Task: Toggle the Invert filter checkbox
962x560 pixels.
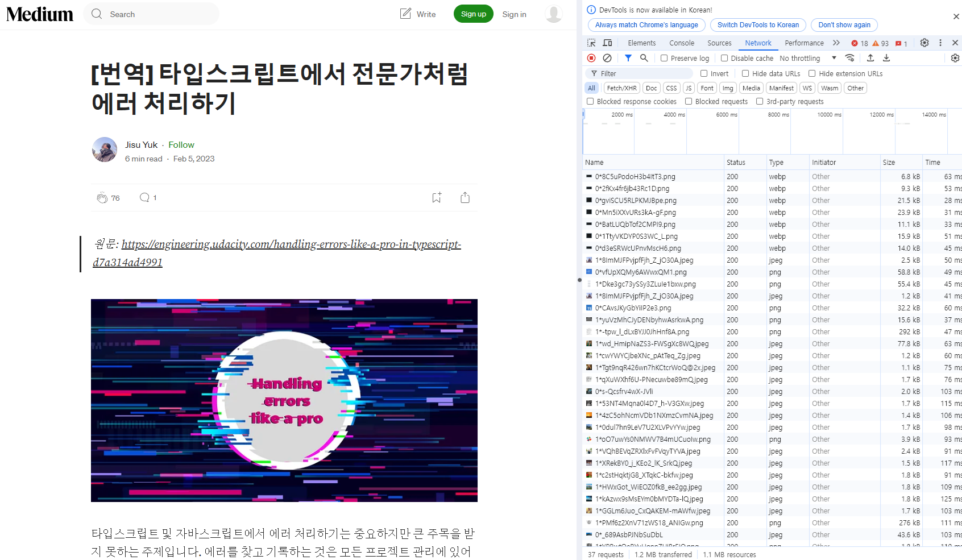Action: click(x=704, y=73)
